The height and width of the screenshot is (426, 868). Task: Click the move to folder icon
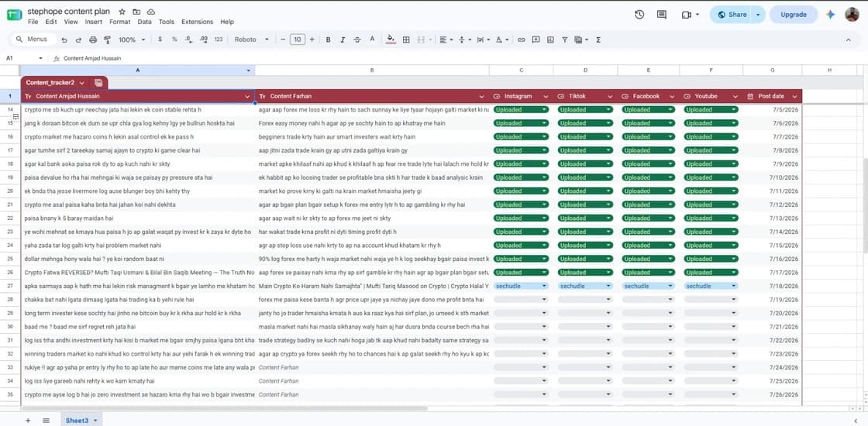coord(136,12)
